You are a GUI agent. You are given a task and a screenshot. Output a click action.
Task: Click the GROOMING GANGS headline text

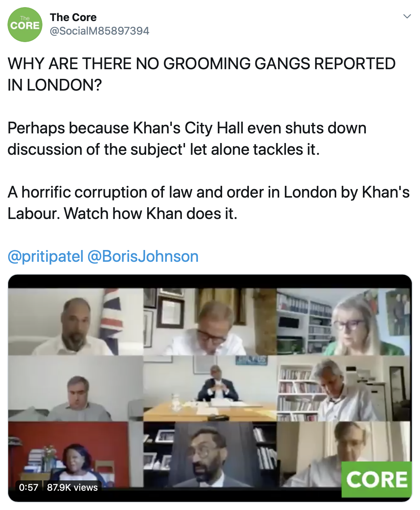coord(201,74)
